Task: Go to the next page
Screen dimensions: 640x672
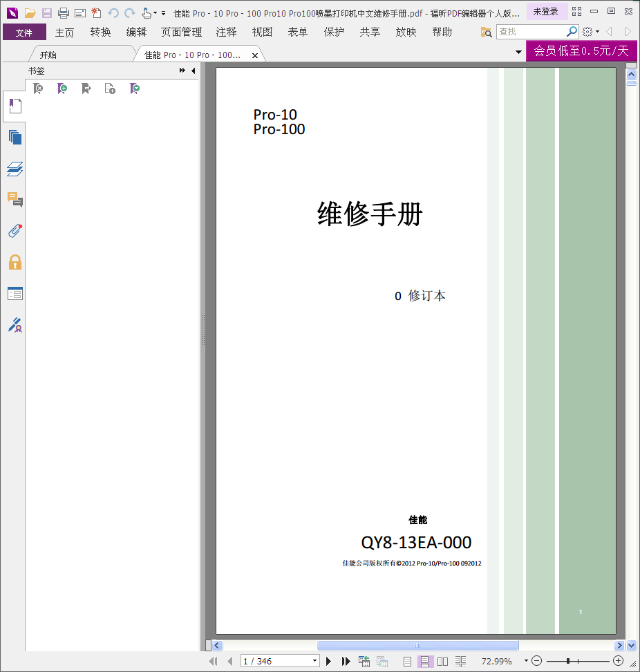Action: 328,662
